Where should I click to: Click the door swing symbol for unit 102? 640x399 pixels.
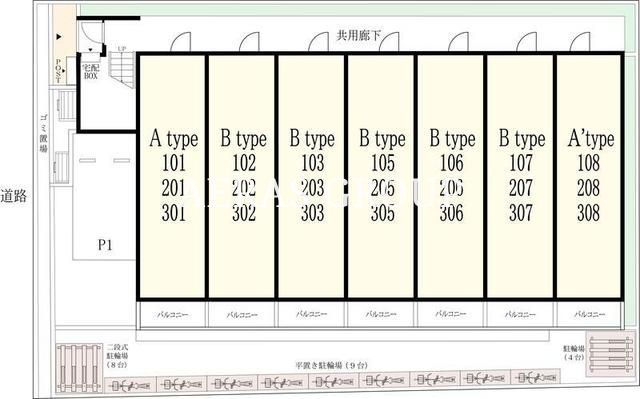[250, 42]
